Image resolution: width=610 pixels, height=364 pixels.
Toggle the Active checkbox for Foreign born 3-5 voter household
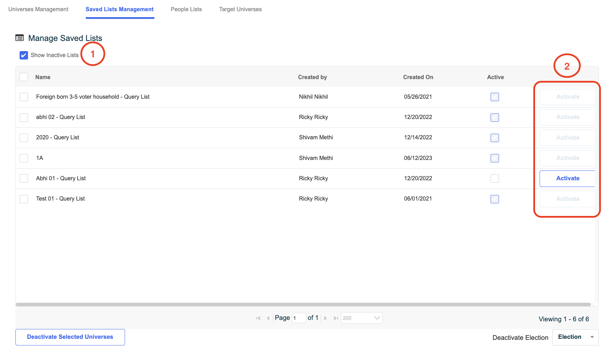pos(495,97)
